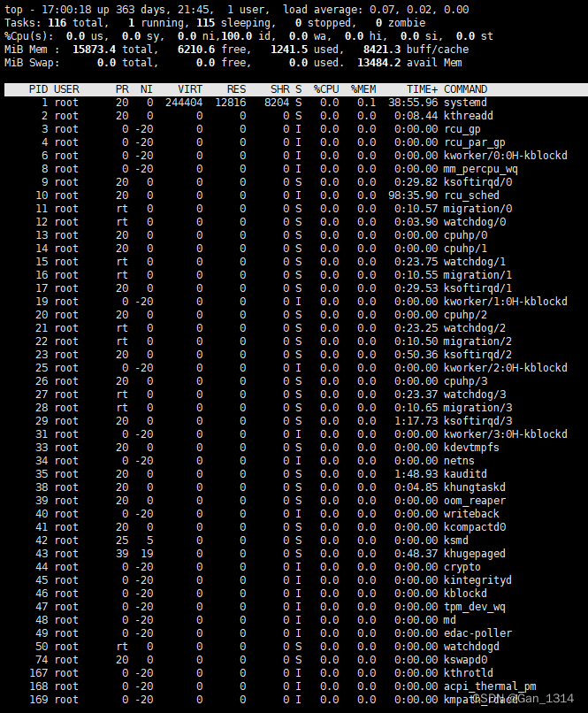This screenshot has height=713, width=588.
Task: Click watchdog/0 process name
Action: (475, 222)
